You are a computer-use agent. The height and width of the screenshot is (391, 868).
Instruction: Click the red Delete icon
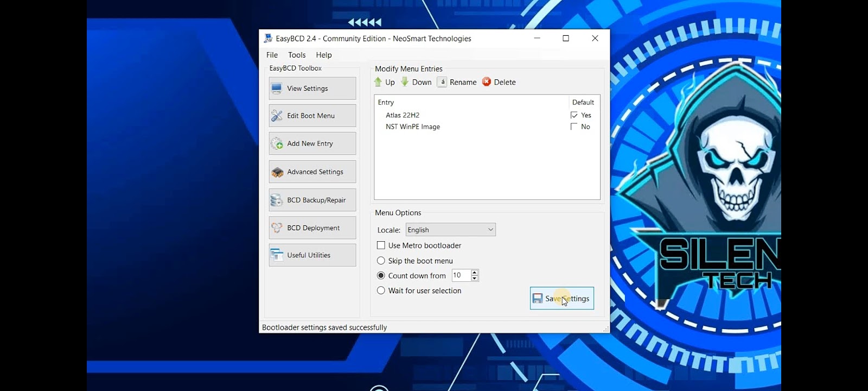pyautogui.click(x=487, y=82)
